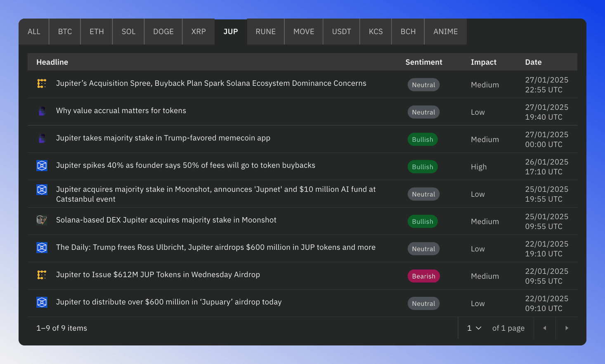
Task: Click Bullish tag on Trump-favored memecoin row
Action: (423, 139)
